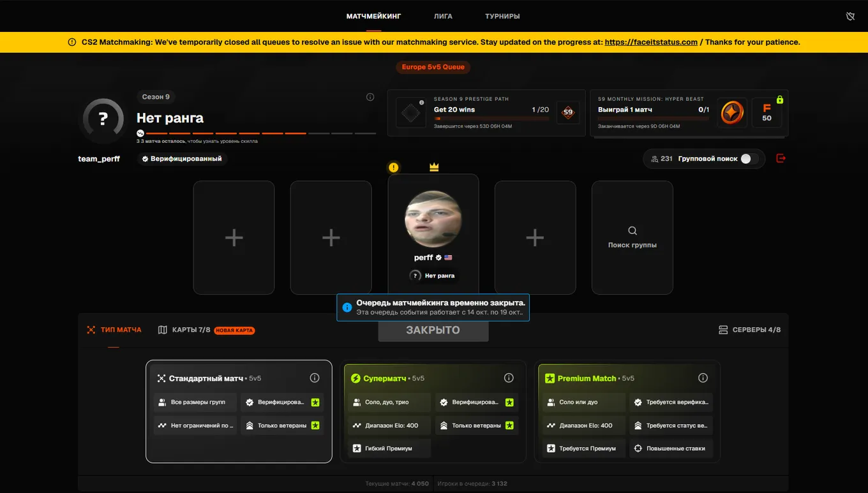Click the red leave party icon

tap(781, 158)
